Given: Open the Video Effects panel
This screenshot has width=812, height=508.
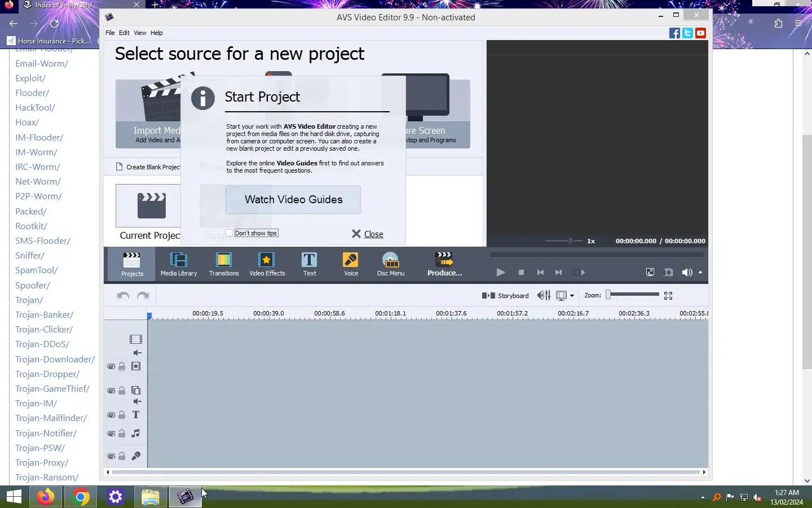Looking at the screenshot, I should (267, 264).
